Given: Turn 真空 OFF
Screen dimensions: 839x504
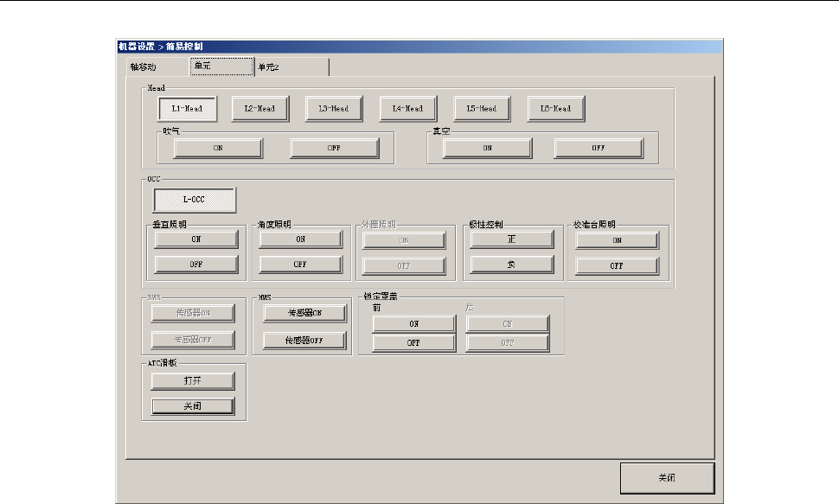Looking at the screenshot, I should coord(599,148).
